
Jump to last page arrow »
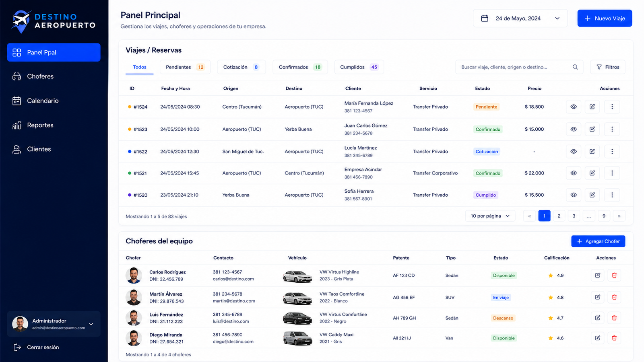click(x=619, y=216)
